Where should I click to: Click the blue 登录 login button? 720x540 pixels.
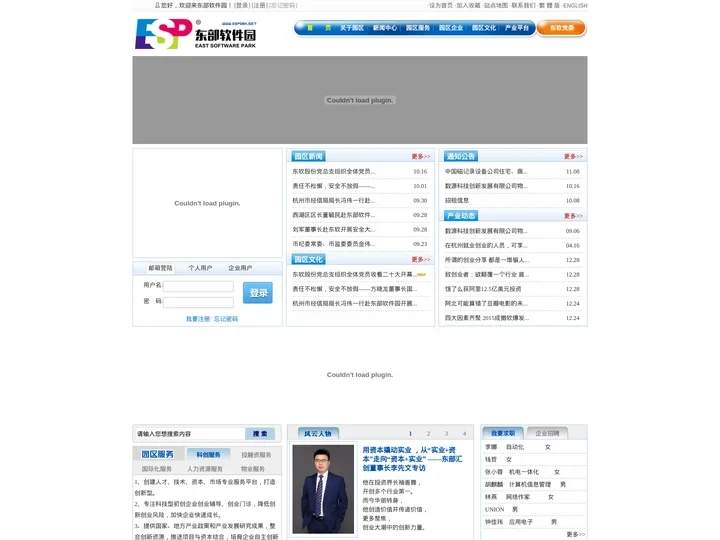[258, 292]
